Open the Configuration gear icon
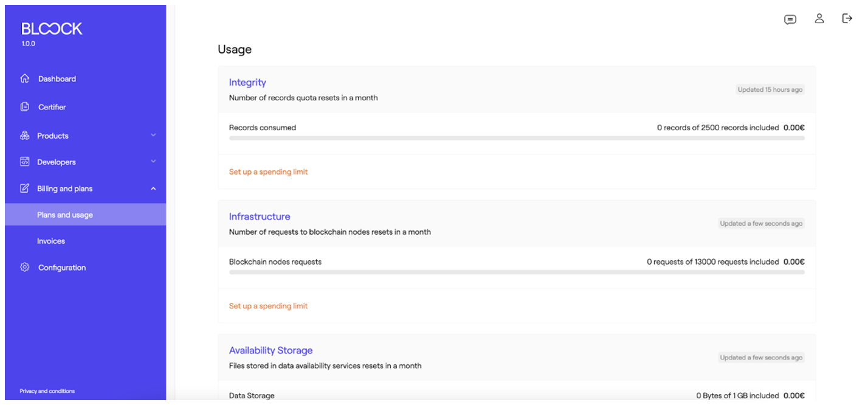 click(x=24, y=268)
